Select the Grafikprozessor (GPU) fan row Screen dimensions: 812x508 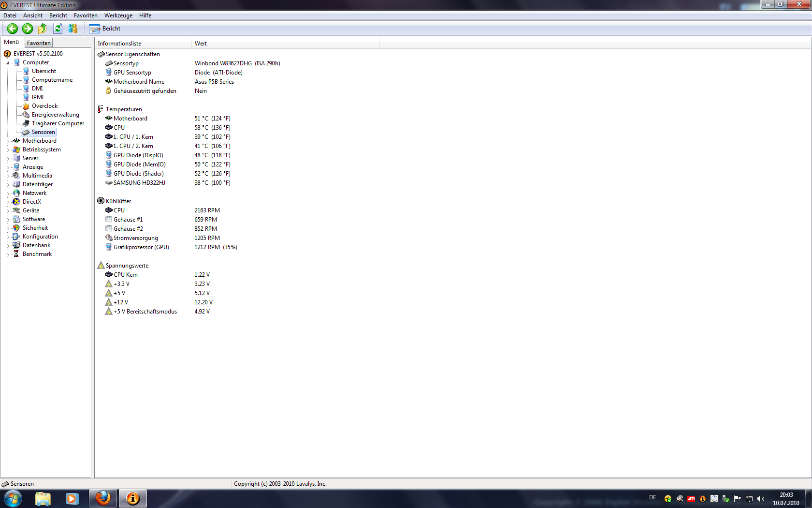point(172,247)
